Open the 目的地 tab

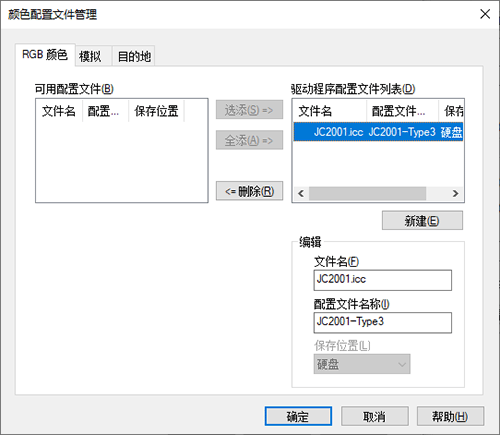click(134, 56)
